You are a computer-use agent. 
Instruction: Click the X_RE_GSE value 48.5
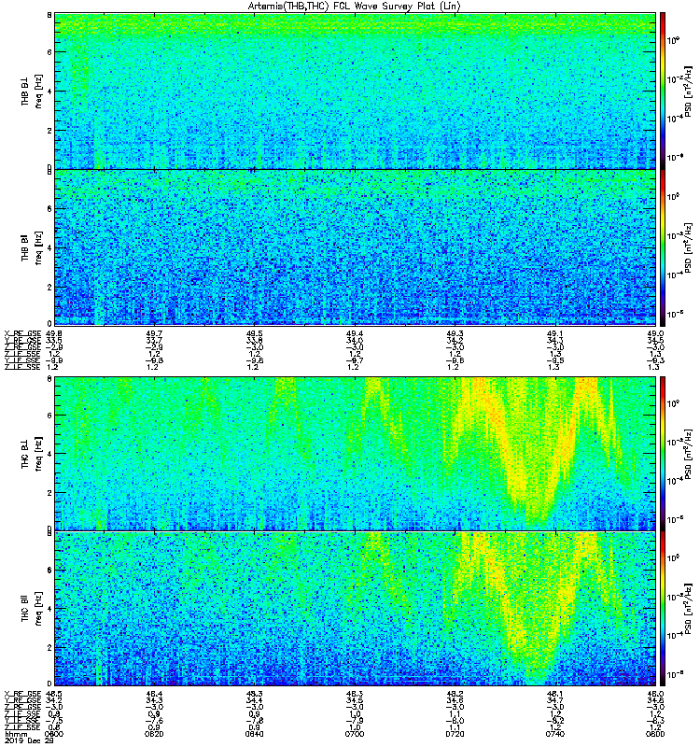tap(54, 694)
